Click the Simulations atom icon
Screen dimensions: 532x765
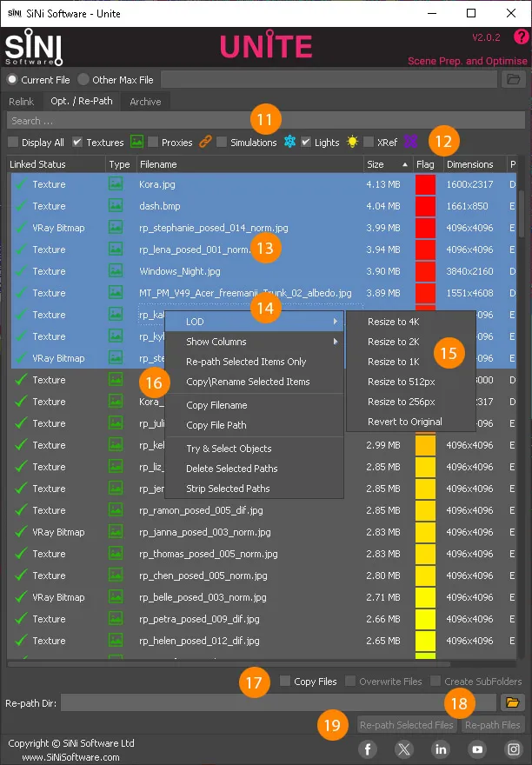[x=290, y=142]
